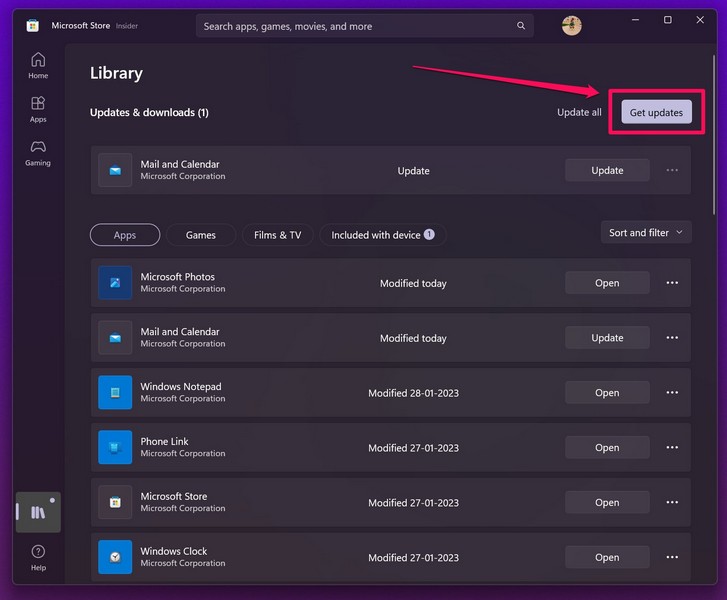Image resolution: width=727 pixels, height=600 pixels.
Task: Switch to the Games filter tab
Action: point(201,235)
